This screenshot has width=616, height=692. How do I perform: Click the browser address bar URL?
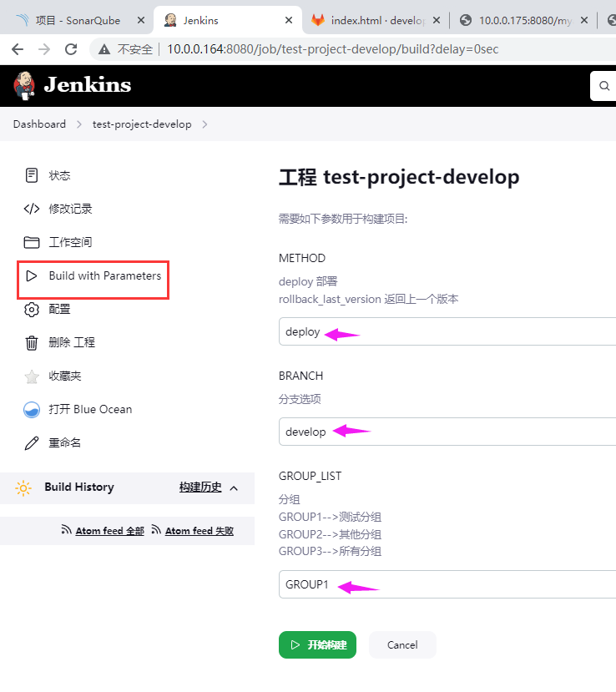(333, 49)
